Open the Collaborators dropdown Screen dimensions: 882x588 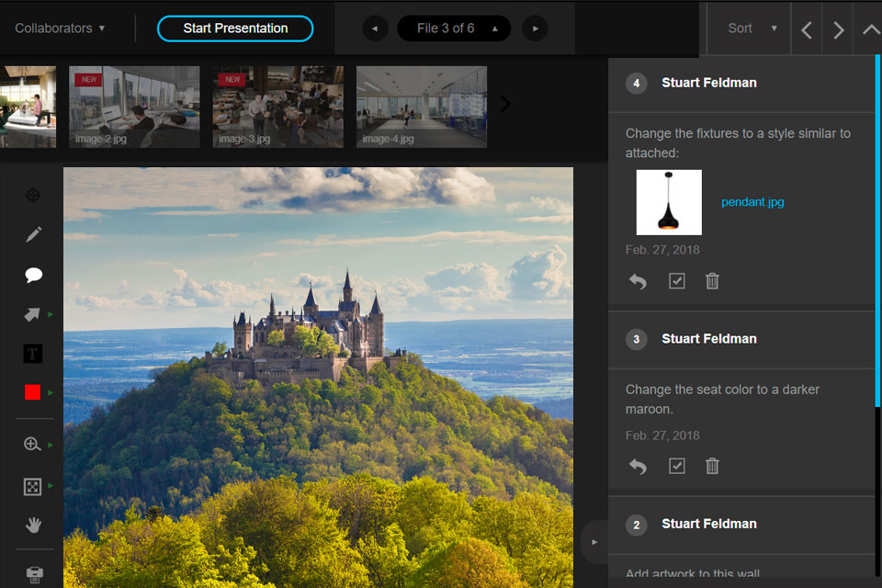60,28
